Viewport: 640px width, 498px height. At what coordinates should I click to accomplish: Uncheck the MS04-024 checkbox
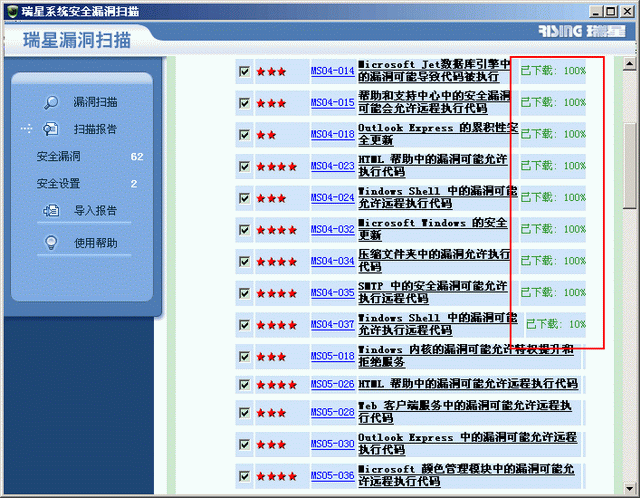pyautogui.click(x=244, y=198)
